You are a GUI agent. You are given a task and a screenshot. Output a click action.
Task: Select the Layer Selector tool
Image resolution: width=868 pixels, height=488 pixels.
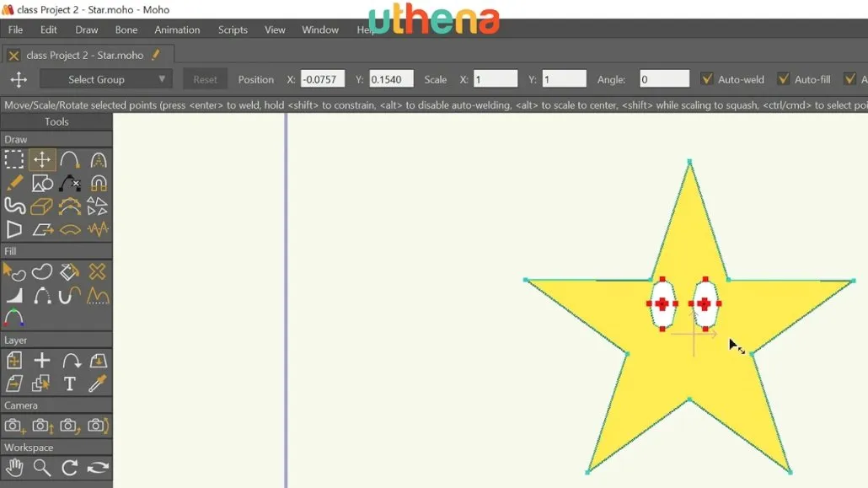click(x=42, y=383)
